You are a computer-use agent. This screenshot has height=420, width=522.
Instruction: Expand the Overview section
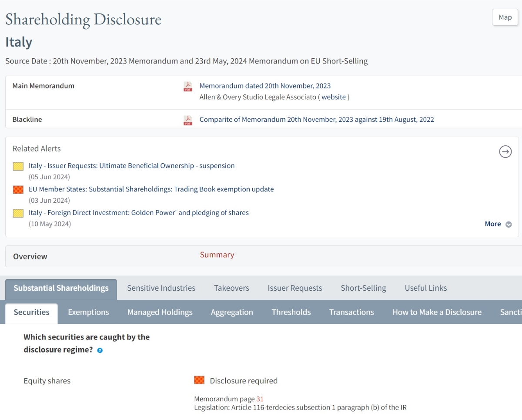point(30,257)
